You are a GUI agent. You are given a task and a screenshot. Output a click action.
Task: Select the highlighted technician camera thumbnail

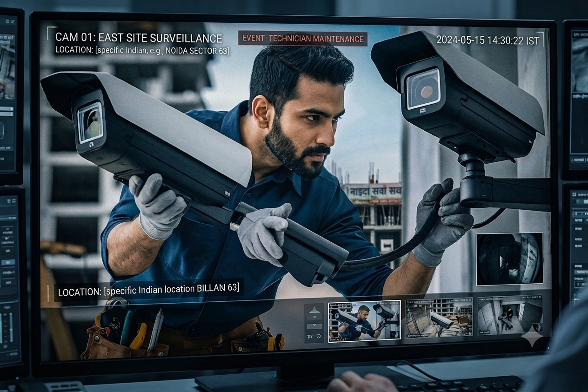tap(364, 321)
